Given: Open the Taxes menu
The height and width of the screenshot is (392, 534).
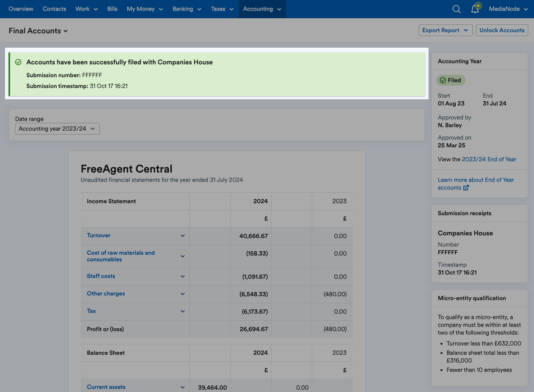Looking at the screenshot, I should [222, 9].
